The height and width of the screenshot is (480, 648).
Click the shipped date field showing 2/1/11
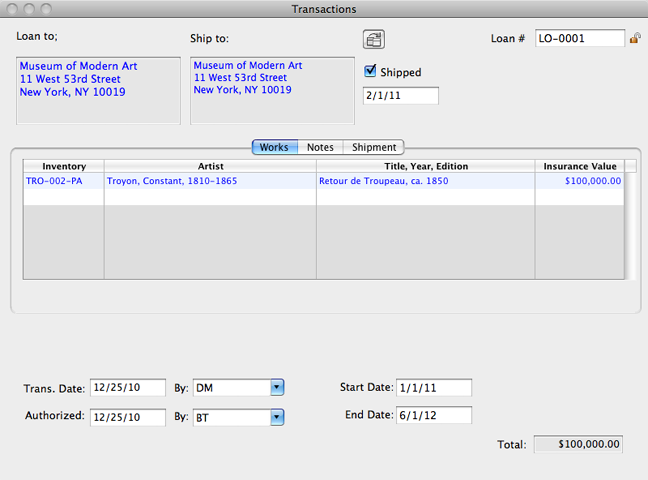400,96
